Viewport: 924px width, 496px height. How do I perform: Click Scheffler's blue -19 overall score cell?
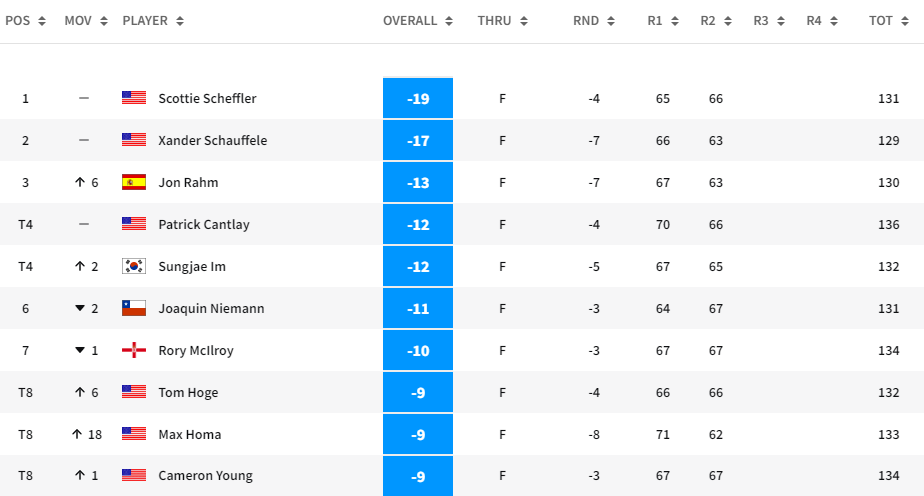(418, 98)
